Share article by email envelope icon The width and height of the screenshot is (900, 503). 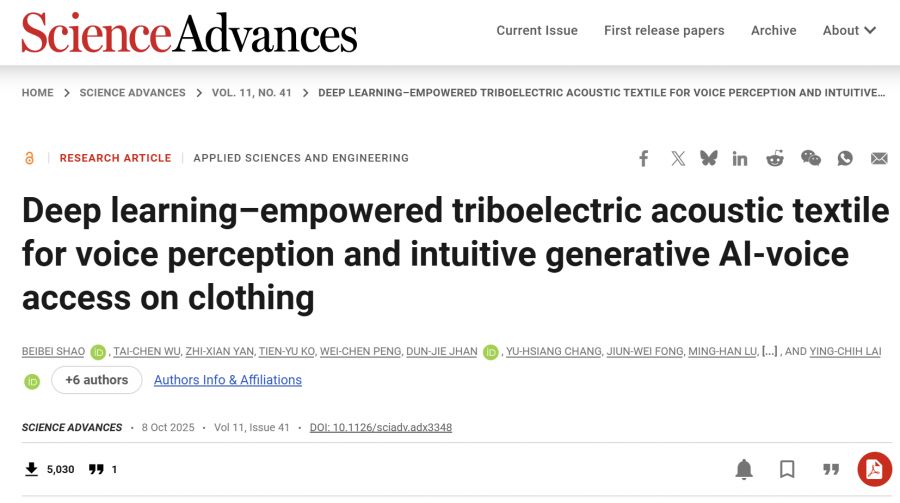tap(879, 158)
